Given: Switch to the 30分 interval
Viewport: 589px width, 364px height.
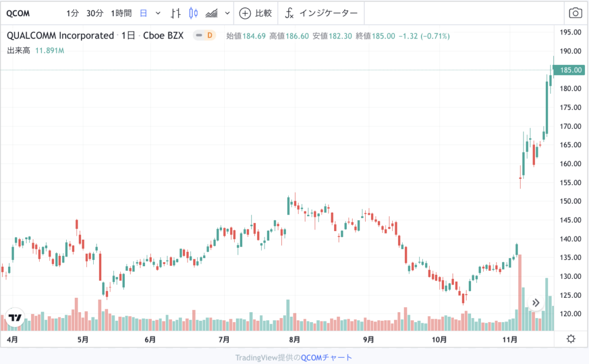Looking at the screenshot, I should (95, 14).
